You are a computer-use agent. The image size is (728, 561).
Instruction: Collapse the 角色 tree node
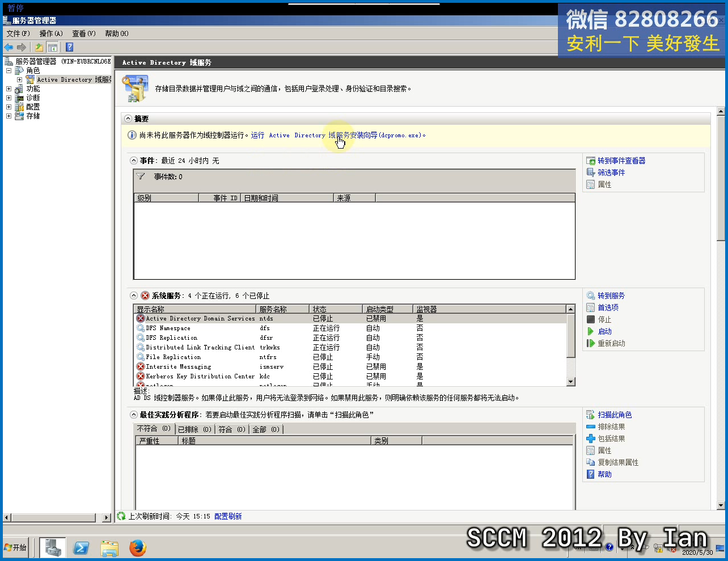click(x=9, y=70)
